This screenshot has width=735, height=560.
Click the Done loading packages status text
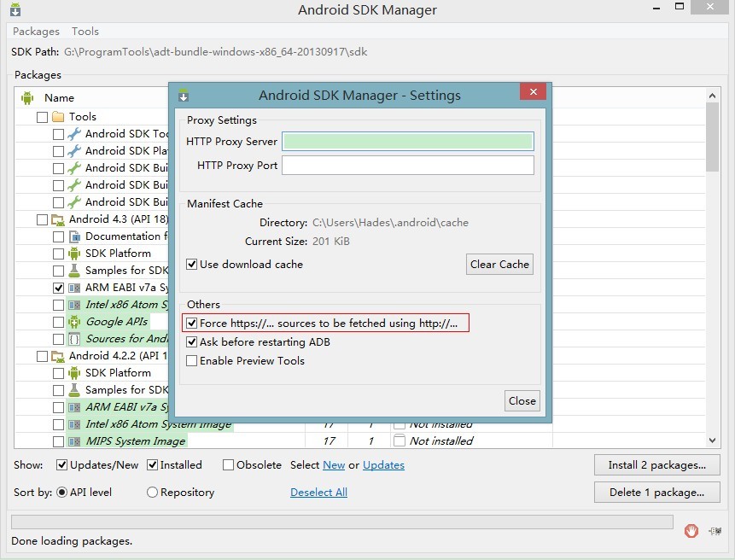coord(72,541)
